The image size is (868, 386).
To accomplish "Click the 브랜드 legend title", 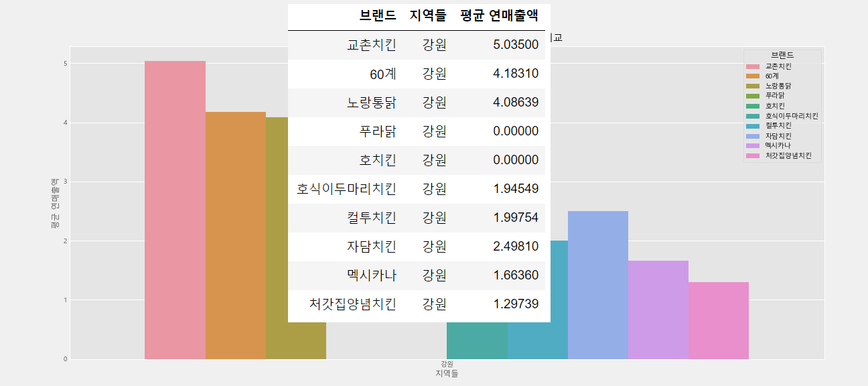I will (x=782, y=55).
